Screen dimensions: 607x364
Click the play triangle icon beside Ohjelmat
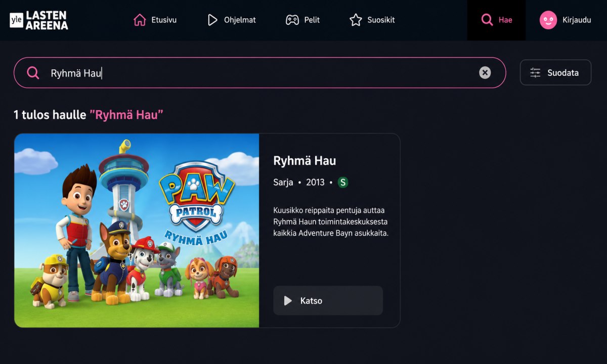[212, 20]
